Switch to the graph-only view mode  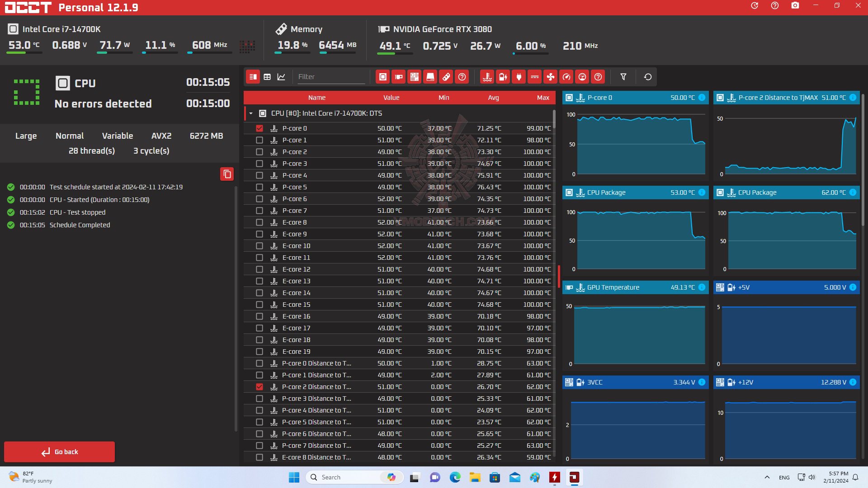[281, 77]
